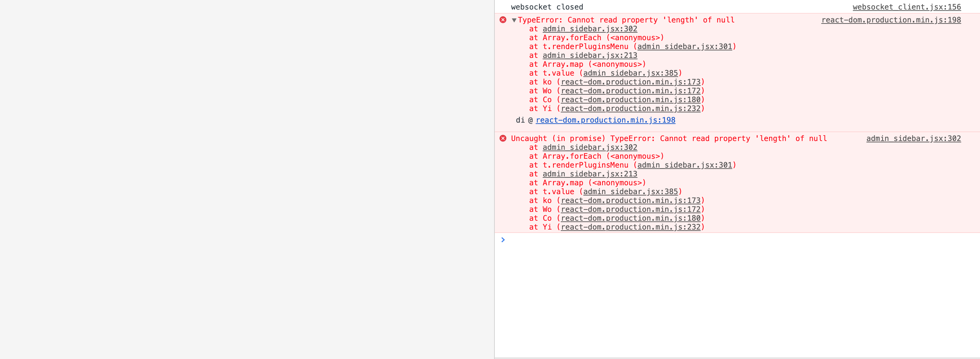Open react-dom.production.min.js:198 link at top right
The height and width of the screenshot is (359, 980).
(x=891, y=20)
